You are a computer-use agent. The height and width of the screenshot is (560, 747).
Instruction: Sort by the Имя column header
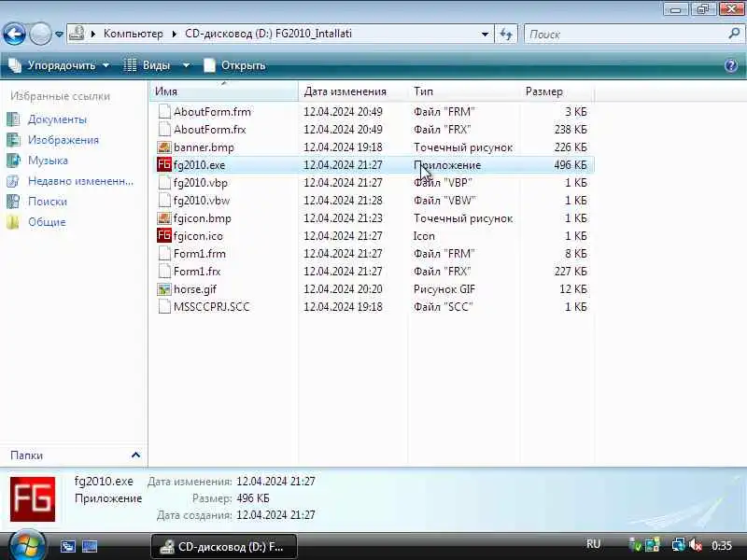tap(223, 91)
